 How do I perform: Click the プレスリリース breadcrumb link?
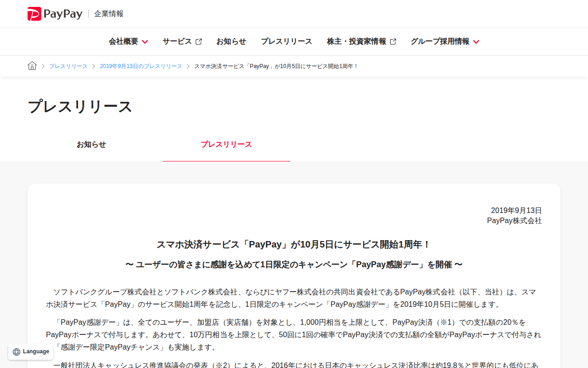pyautogui.click(x=68, y=66)
